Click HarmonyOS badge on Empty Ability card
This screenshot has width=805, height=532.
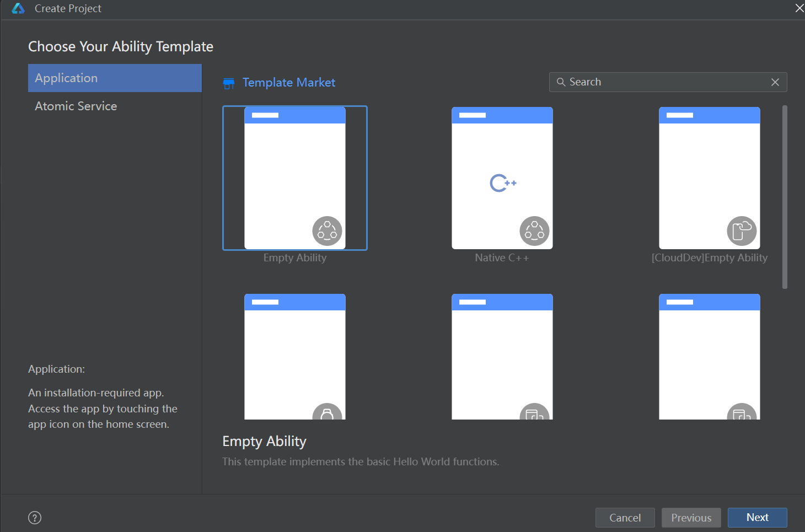(327, 231)
